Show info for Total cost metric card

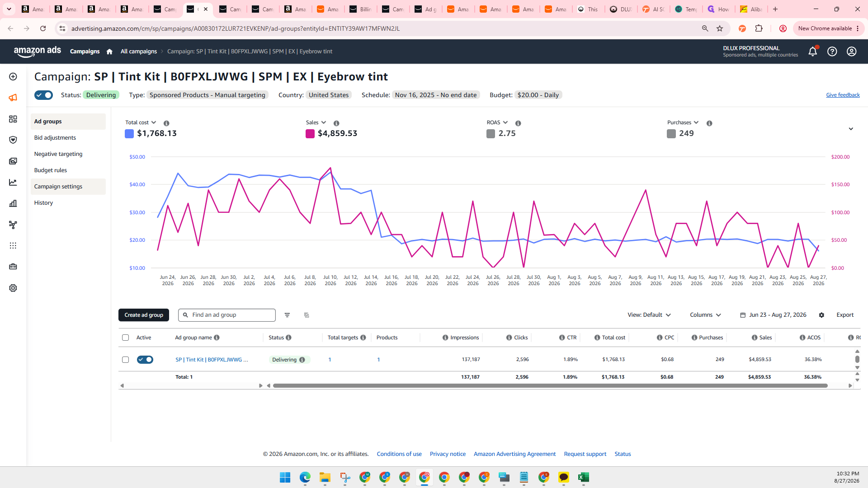tap(166, 123)
